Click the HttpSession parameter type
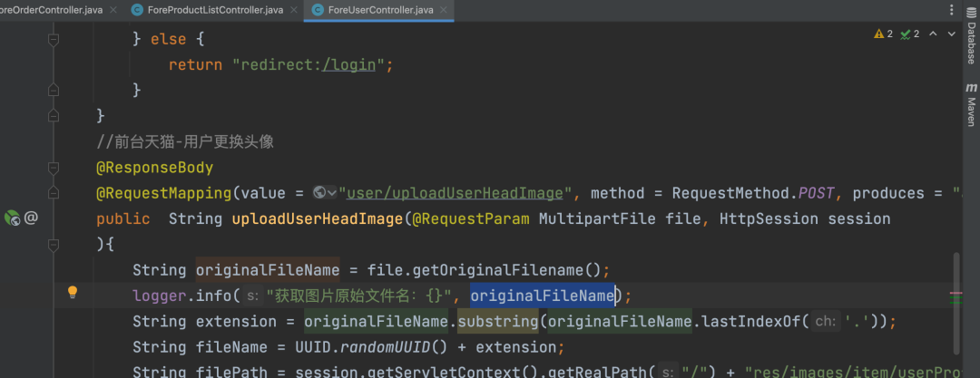 [x=769, y=218]
